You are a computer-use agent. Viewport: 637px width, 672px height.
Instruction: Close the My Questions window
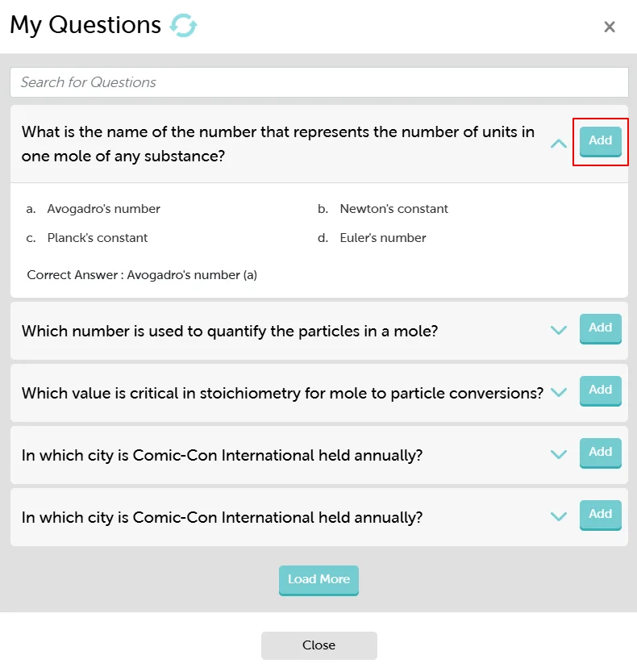click(x=318, y=645)
